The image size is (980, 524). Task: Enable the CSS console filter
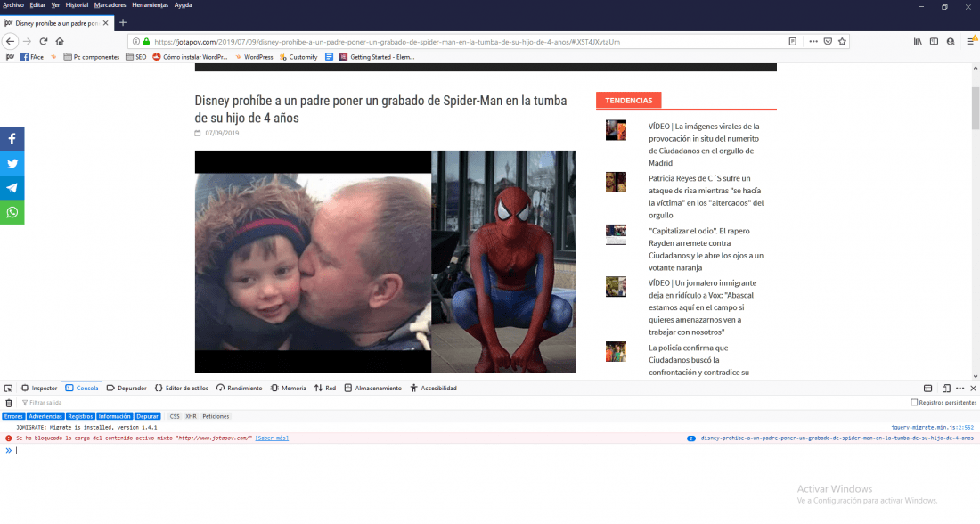point(175,416)
